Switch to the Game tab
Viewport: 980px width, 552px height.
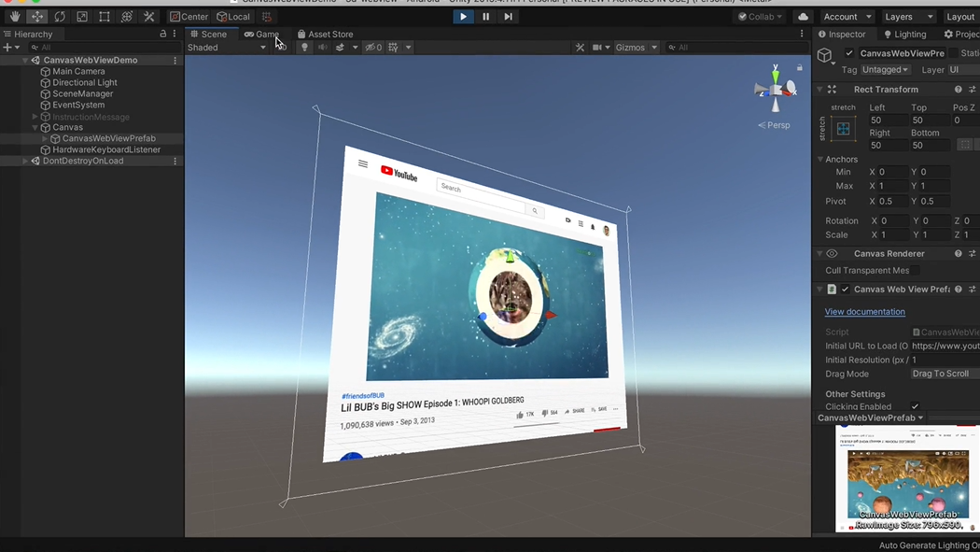click(262, 35)
